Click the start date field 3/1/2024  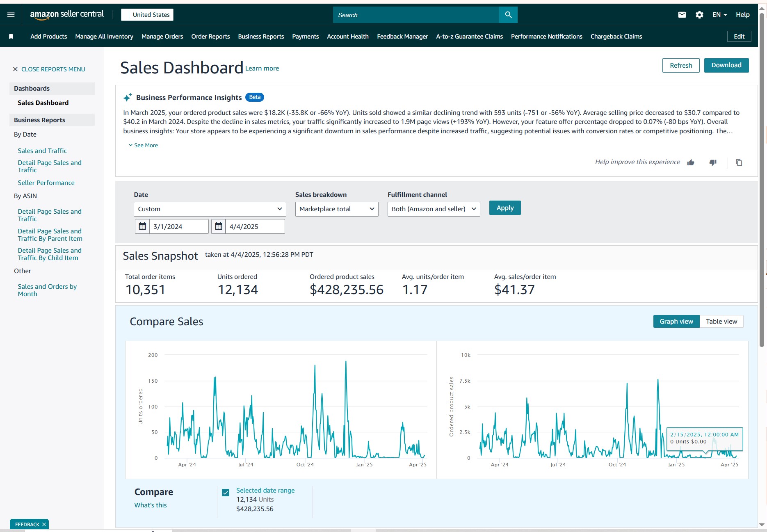(x=179, y=226)
